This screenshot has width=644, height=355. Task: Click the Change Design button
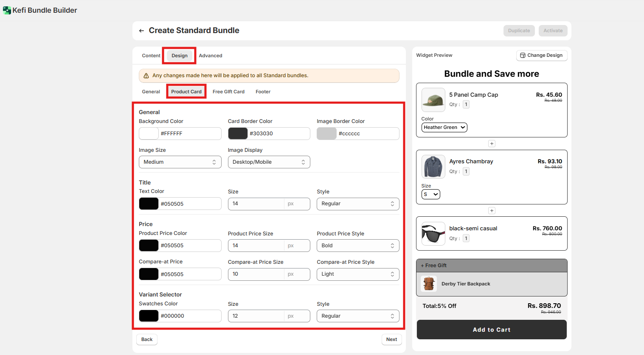541,56
